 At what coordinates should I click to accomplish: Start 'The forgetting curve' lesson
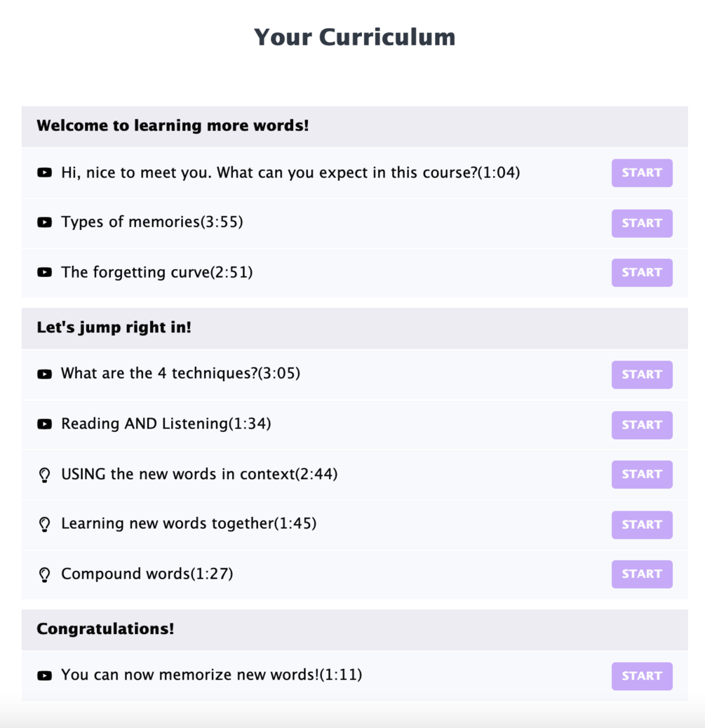[641, 272]
